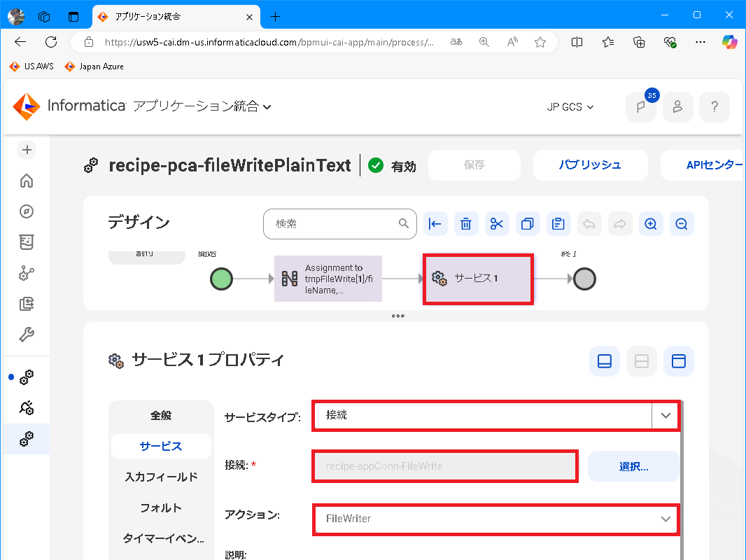Select the Assignment to tmpFileWrite step
The height and width of the screenshot is (560, 746).
[328, 279]
